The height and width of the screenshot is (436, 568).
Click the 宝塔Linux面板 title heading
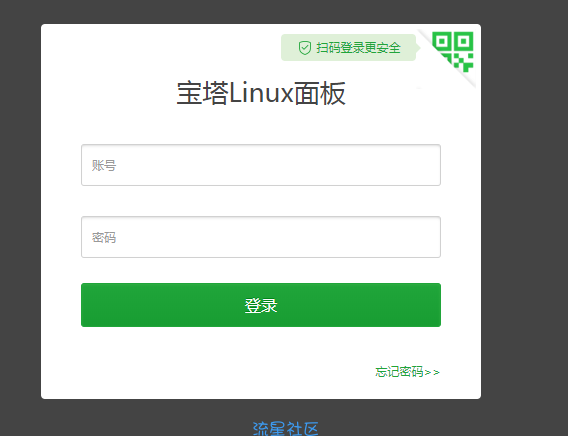tap(261, 93)
